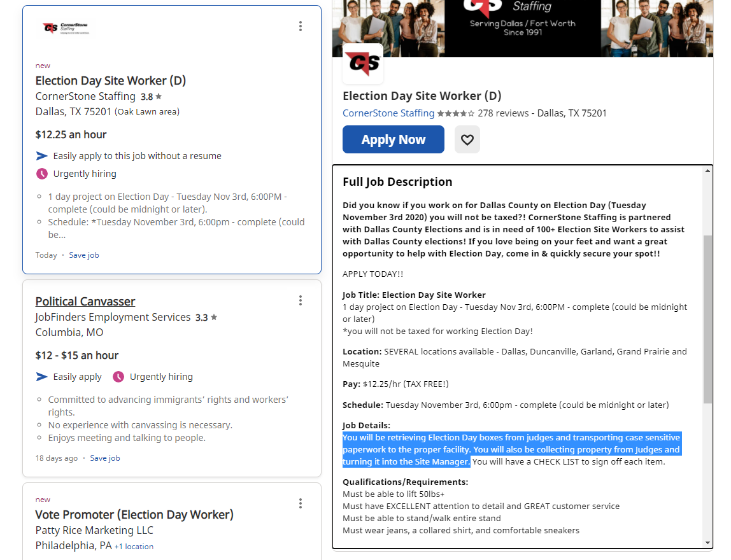Click 'No experience with canvassing is necessary.' bullet

(x=140, y=425)
